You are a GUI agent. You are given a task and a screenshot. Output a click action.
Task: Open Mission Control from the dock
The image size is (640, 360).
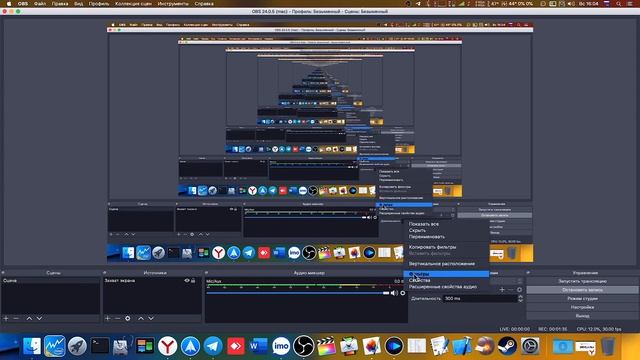point(145,346)
